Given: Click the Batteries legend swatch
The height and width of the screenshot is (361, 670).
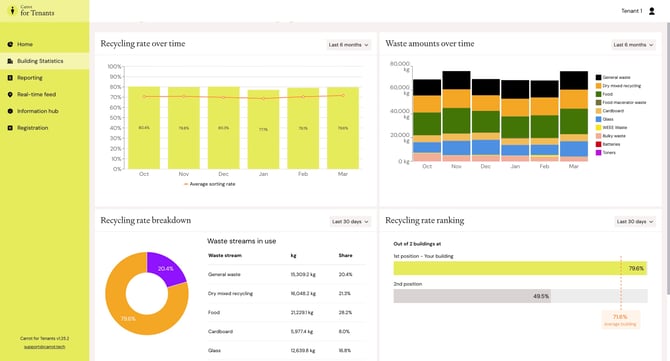Looking at the screenshot, I should pyautogui.click(x=599, y=144).
